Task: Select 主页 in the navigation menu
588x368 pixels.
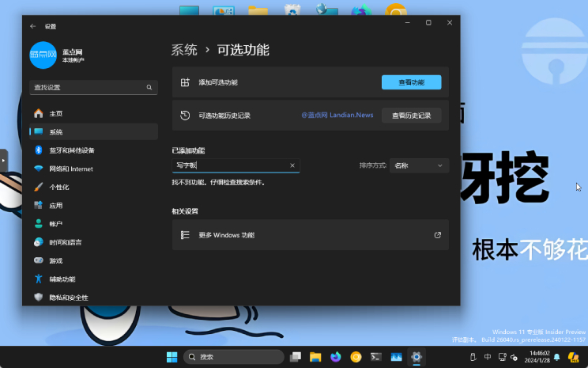Action: point(55,113)
